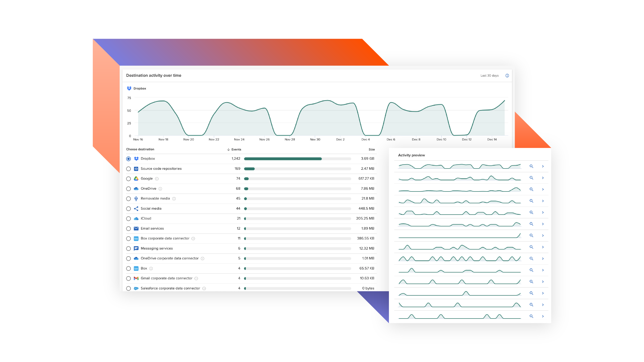Expand the first activity preview row chevron
The image size is (644, 362).
[543, 166]
